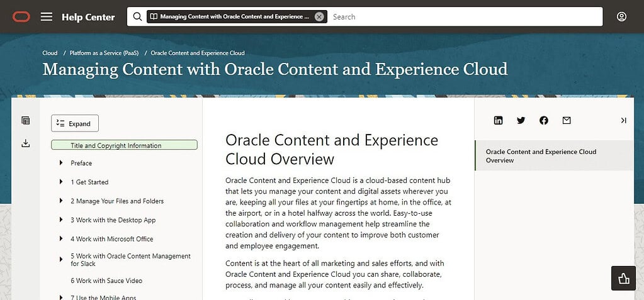
Task: Go to the Cloud breadcrumb
Action: coord(50,53)
